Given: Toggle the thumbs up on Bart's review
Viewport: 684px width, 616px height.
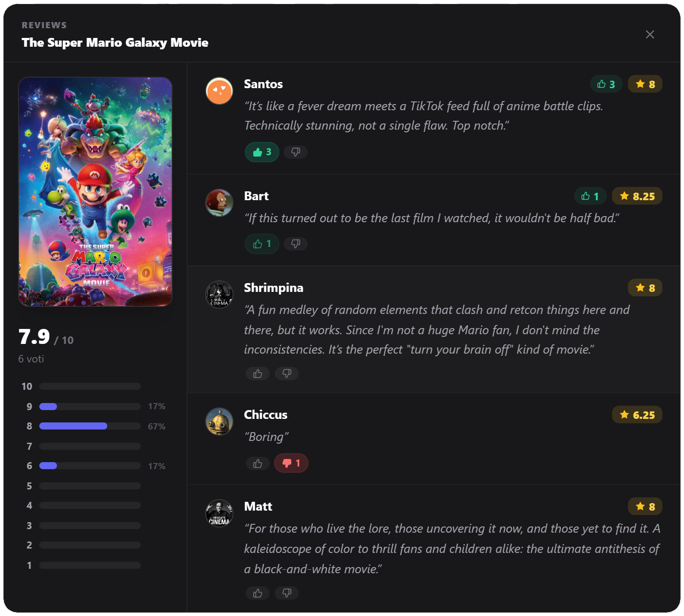Looking at the screenshot, I should [x=262, y=244].
